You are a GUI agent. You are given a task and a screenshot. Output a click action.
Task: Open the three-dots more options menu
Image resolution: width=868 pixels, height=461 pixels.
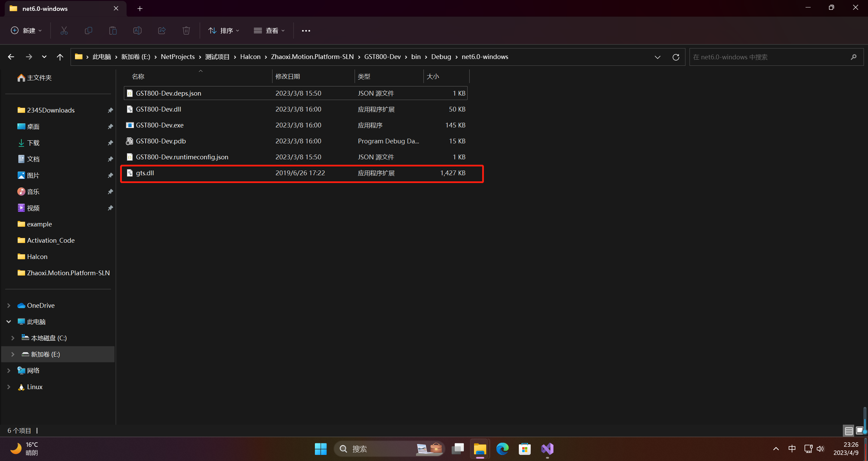pos(306,31)
